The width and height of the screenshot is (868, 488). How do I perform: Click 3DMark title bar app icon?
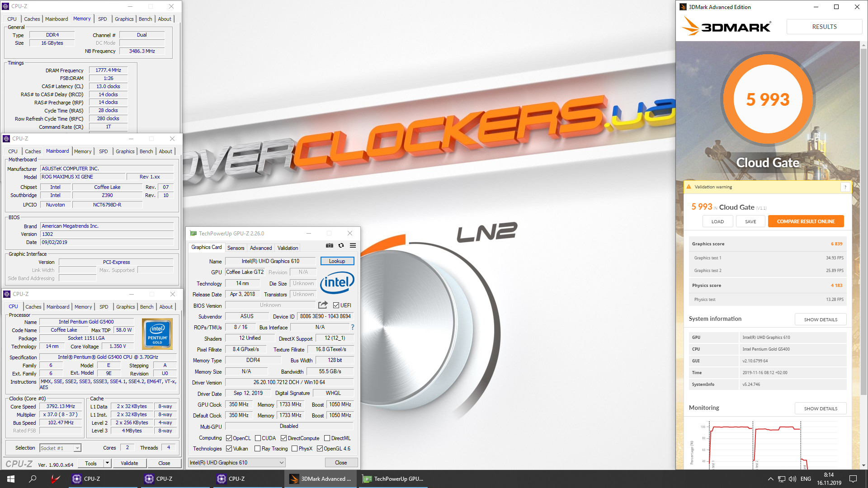pyautogui.click(x=683, y=7)
